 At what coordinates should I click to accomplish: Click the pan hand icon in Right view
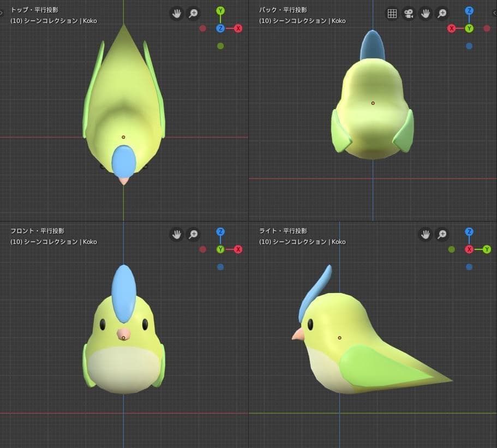425,235
